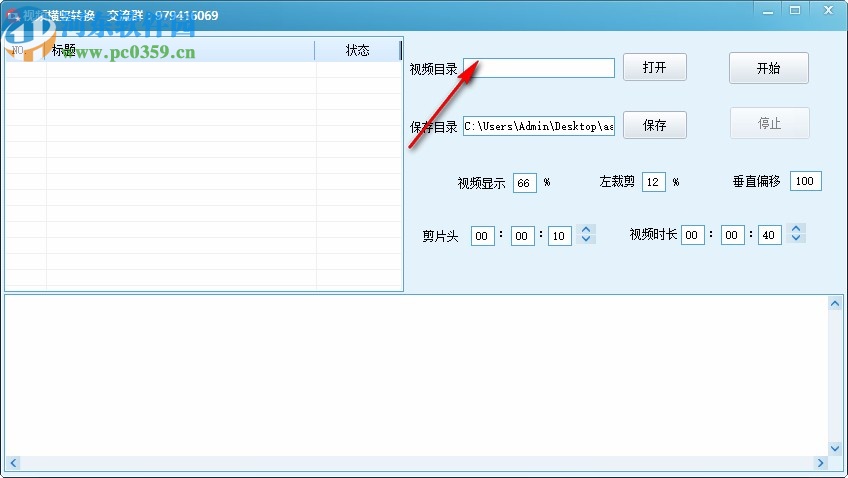
Task: Click the 保存目录 path field
Action: point(539,126)
